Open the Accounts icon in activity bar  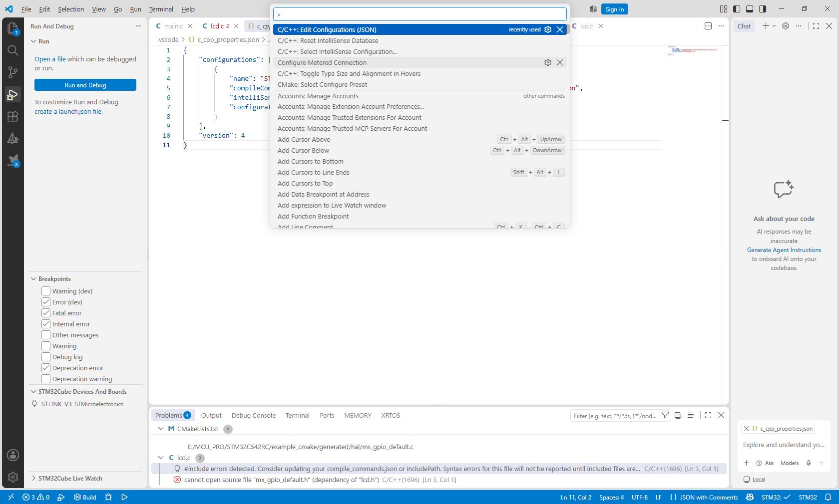[13, 455]
